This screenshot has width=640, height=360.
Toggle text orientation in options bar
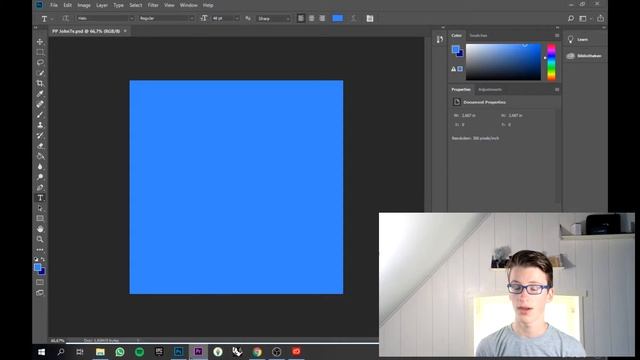(65, 18)
